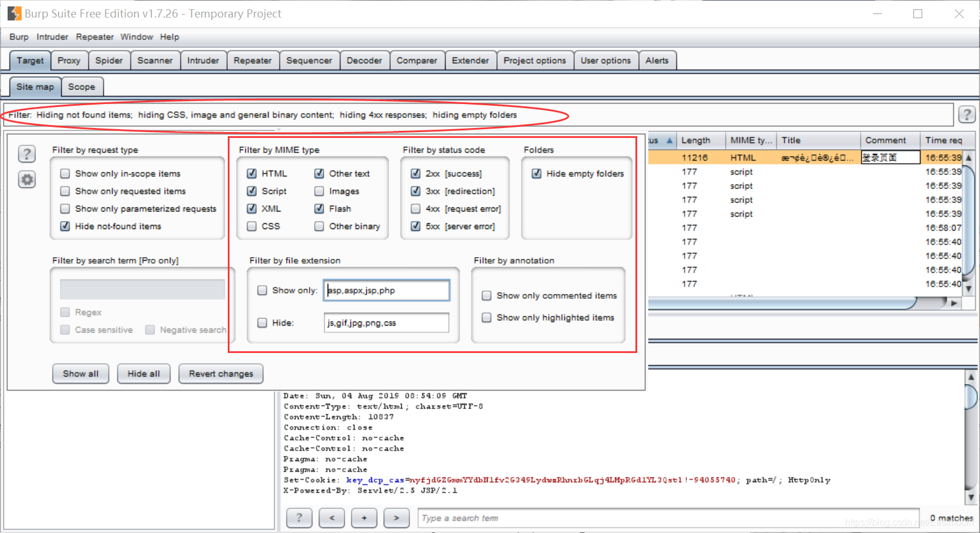Screen dimensions: 980x533
Task: Click the Burp Suite logo icon
Action: tap(14, 13)
